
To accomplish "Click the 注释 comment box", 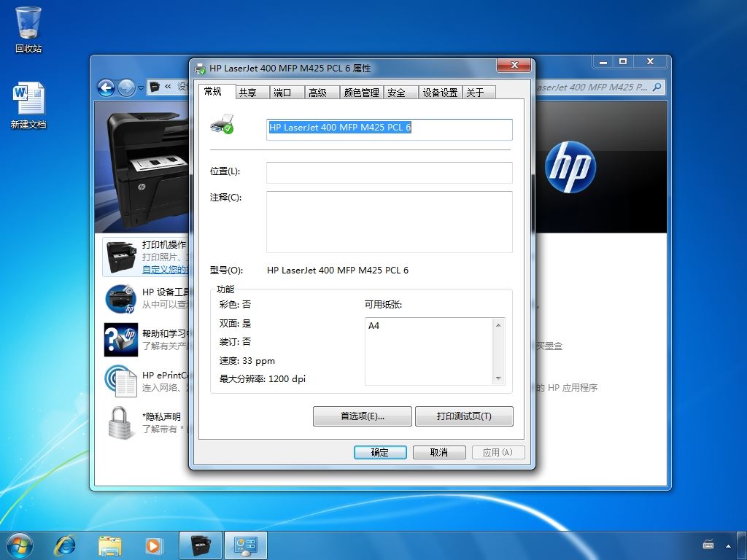I will pos(390,222).
